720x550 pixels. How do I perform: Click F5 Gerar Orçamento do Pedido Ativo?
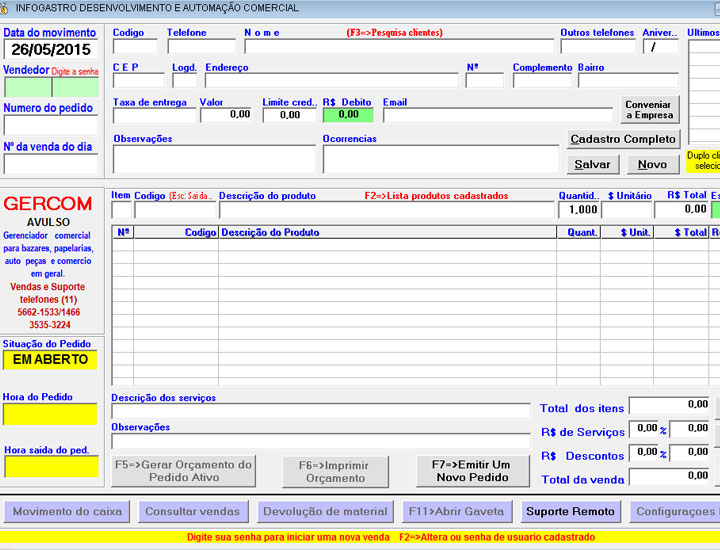(x=184, y=471)
